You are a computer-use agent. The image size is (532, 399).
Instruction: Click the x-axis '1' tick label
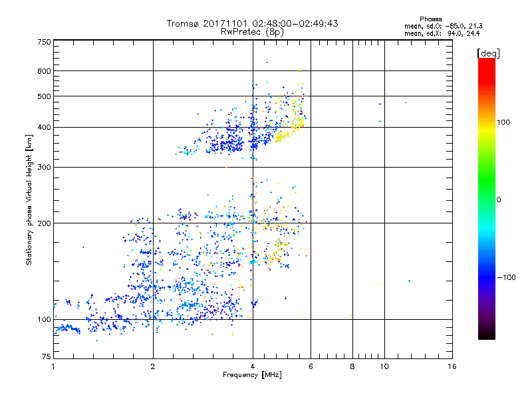pos(53,366)
